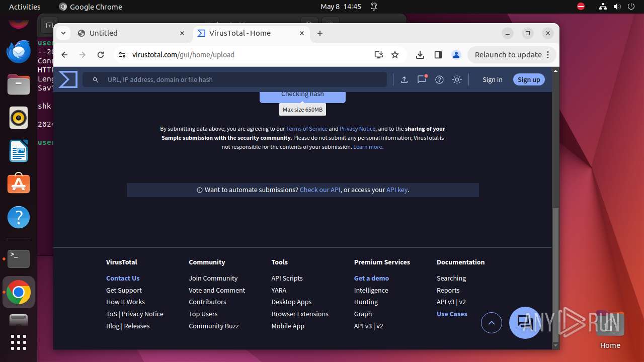
Task: Close the Untitled tab
Action: tap(182, 33)
